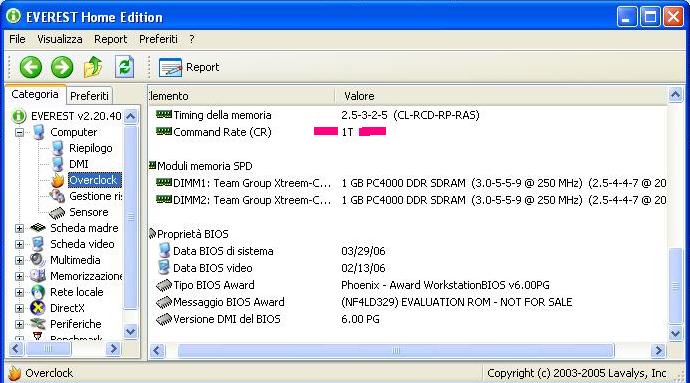Click the EVEREST v2.20.40 root icon

tap(18, 116)
